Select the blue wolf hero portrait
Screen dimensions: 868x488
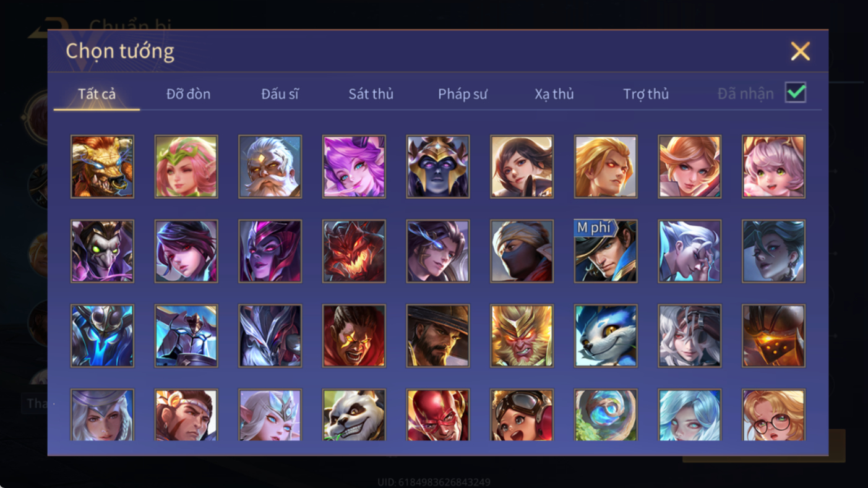point(606,336)
